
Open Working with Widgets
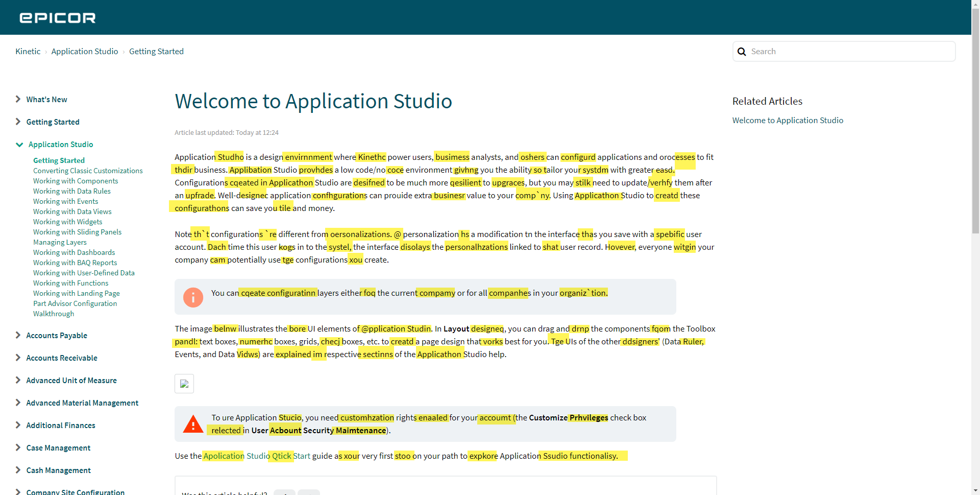click(x=67, y=222)
